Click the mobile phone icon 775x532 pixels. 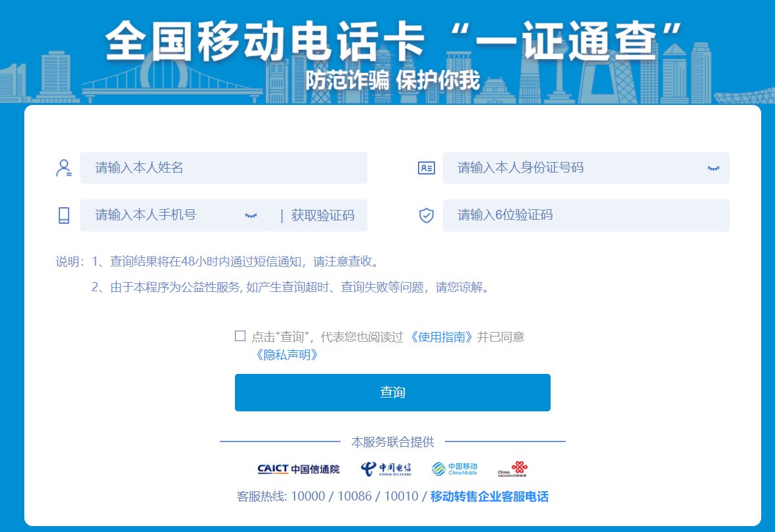pos(64,215)
